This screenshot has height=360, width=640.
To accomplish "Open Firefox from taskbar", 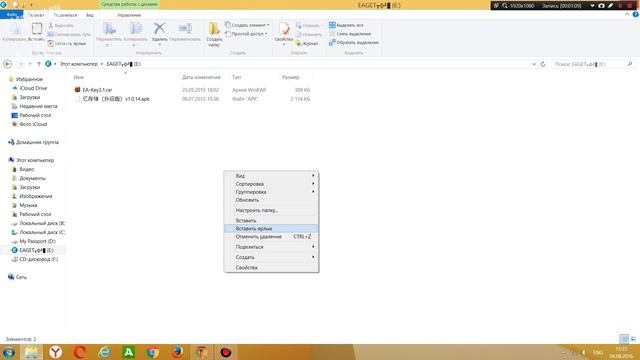I will coord(177,352).
